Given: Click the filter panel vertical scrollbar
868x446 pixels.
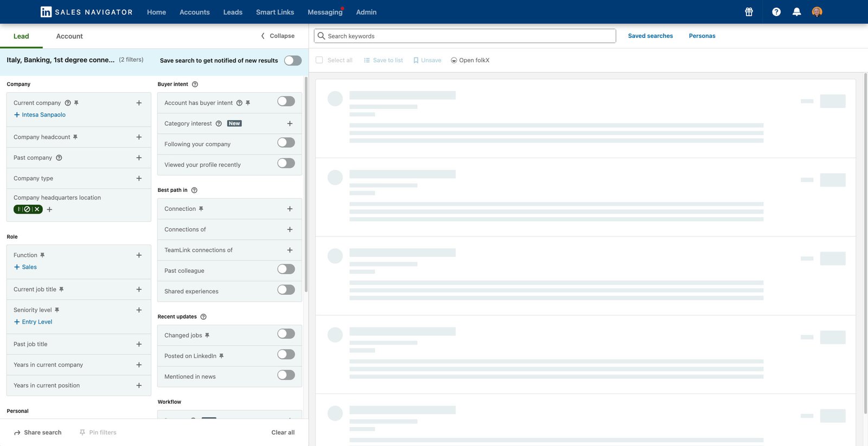Looking at the screenshot, I should coord(306,184).
